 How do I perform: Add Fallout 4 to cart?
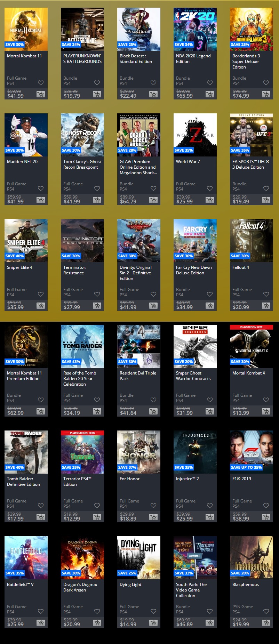tap(266, 306)
